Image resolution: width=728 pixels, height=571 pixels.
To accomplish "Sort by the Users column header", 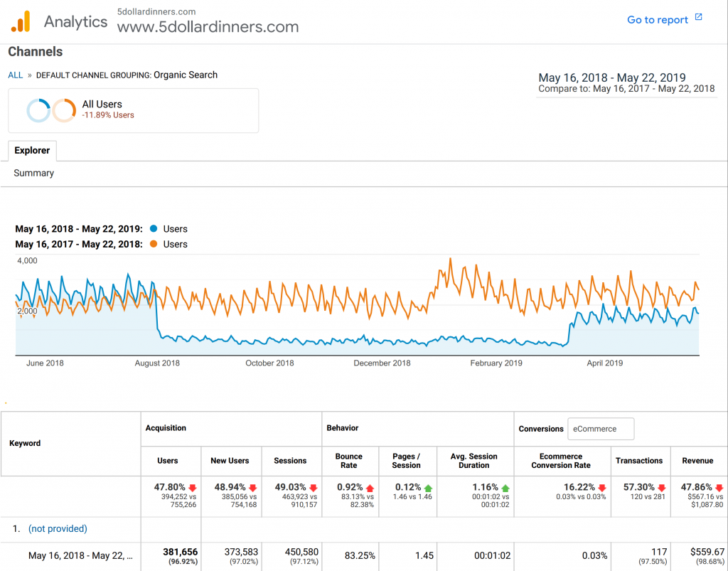I will coord(168,461).
